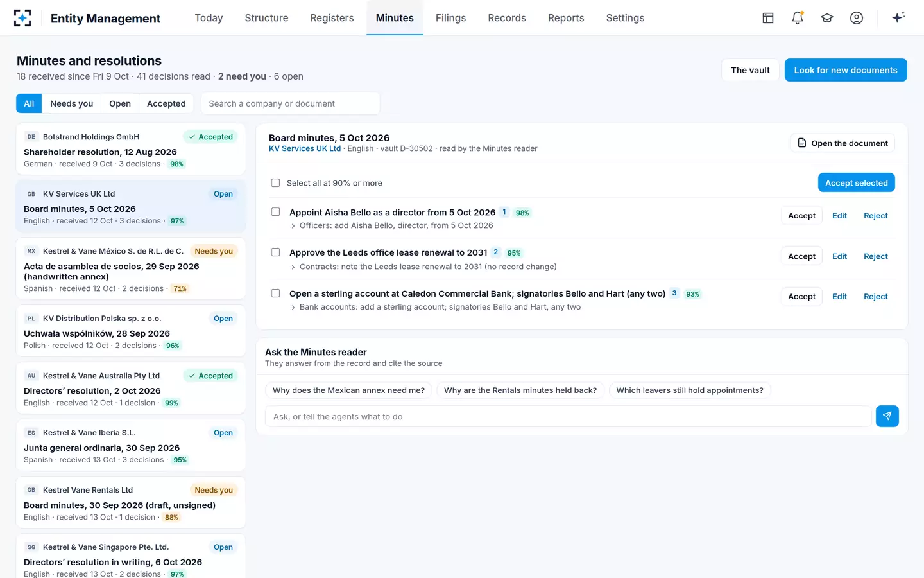The height and width of the screenshot is (578, 924).
Task: Open Botstrand Holdings shareholder resolution card
Action: pyautogui.click(x=131, y=149)
